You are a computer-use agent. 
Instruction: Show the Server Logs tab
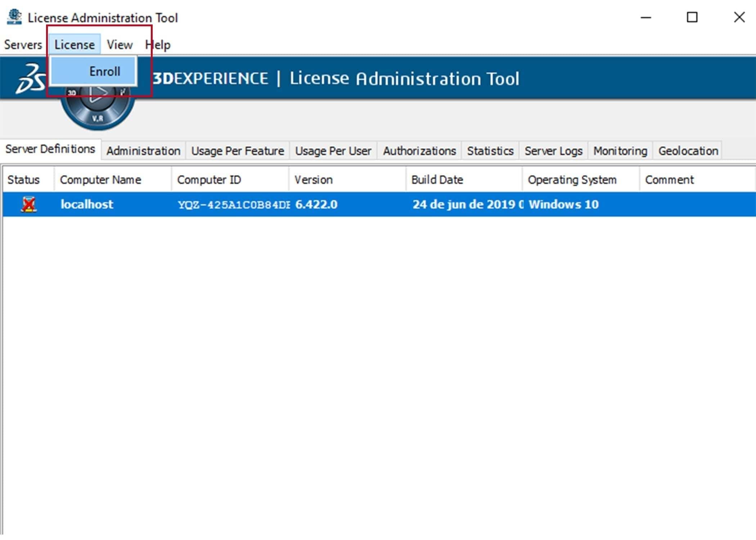[553, 151]
